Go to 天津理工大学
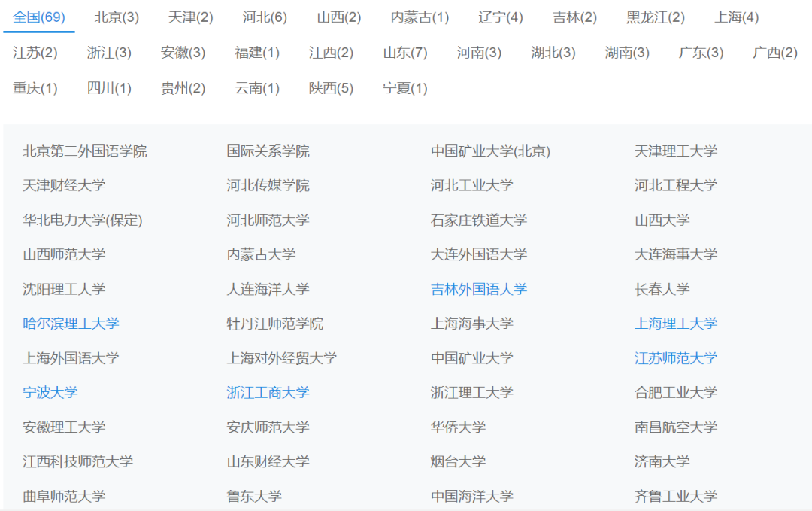This screenshot has height=511, width=812. click(676, 151)
